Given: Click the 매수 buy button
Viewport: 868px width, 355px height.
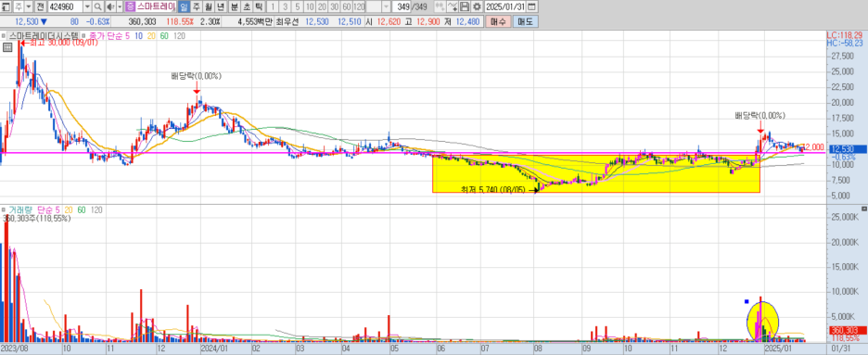Looking at the screenshot, I should (x=498, y=21).
